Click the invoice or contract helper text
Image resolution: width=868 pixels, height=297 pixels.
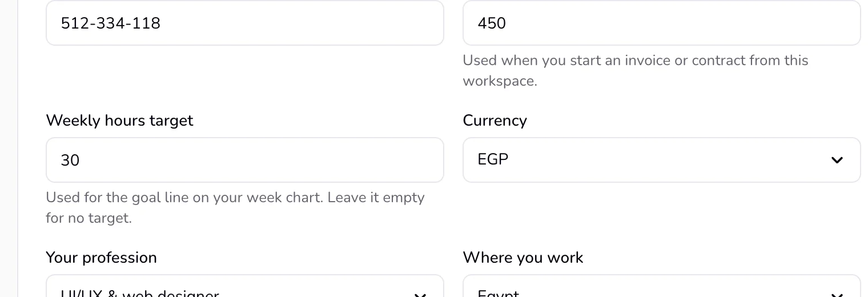pos(635,70)
